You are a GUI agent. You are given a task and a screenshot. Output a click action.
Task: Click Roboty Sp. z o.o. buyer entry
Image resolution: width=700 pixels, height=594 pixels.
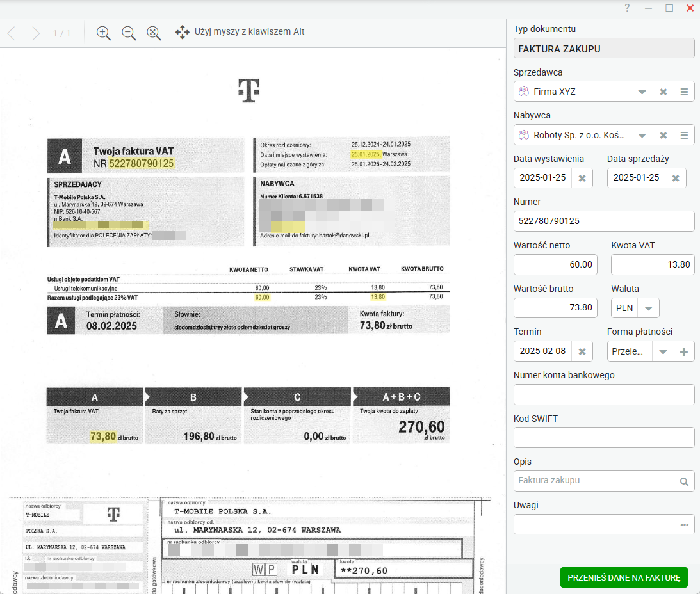tap(573, 135)
